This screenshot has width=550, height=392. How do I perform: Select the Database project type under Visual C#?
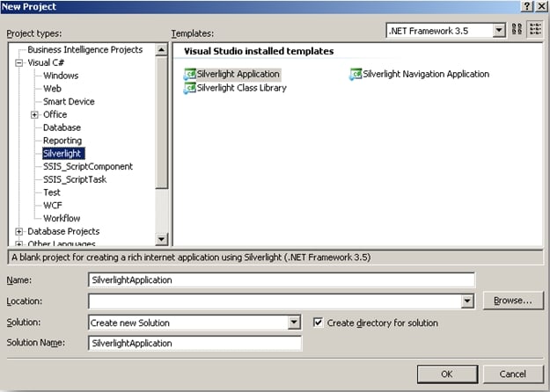(x=62, y=127)
